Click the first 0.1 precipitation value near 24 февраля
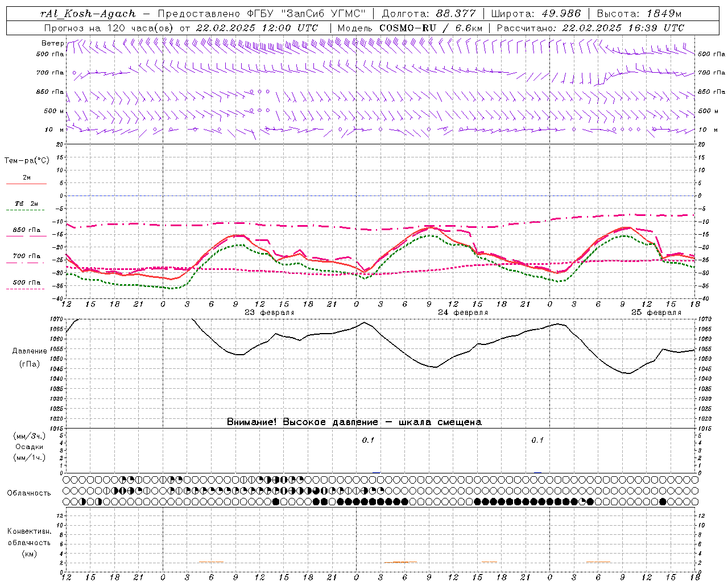728x582 pixels. coord(369,440)
